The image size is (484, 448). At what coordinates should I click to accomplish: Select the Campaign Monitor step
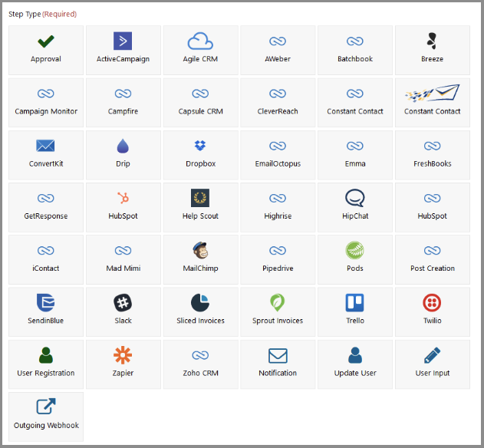pos(46,103)
